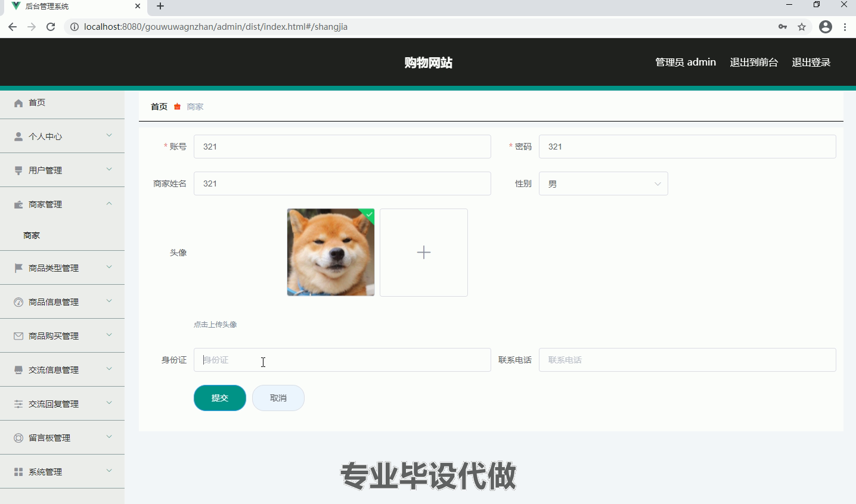Expand 商品信息管理 chevron

[x=109, y=301]
